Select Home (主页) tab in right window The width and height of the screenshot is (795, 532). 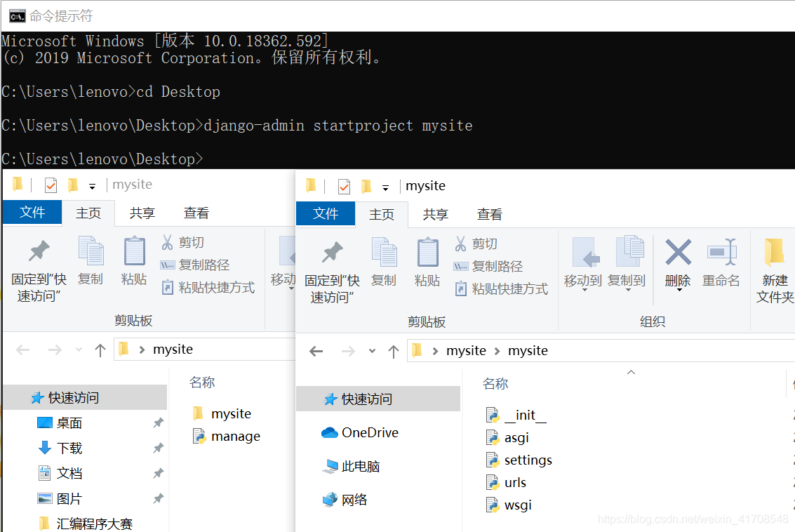(x=381, y=214)
